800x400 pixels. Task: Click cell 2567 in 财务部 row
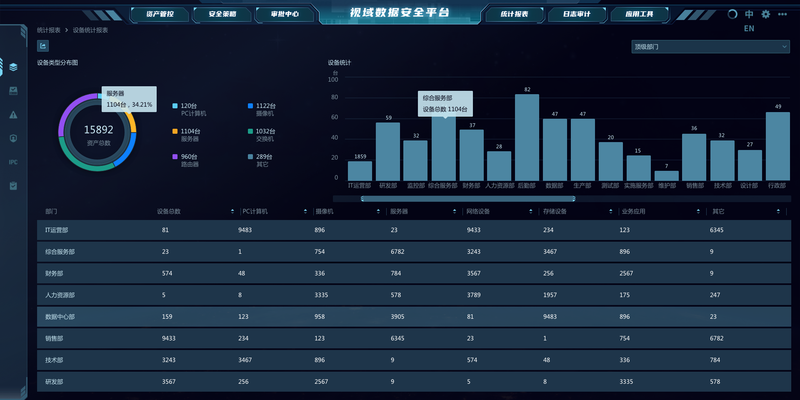pos(626,273)
